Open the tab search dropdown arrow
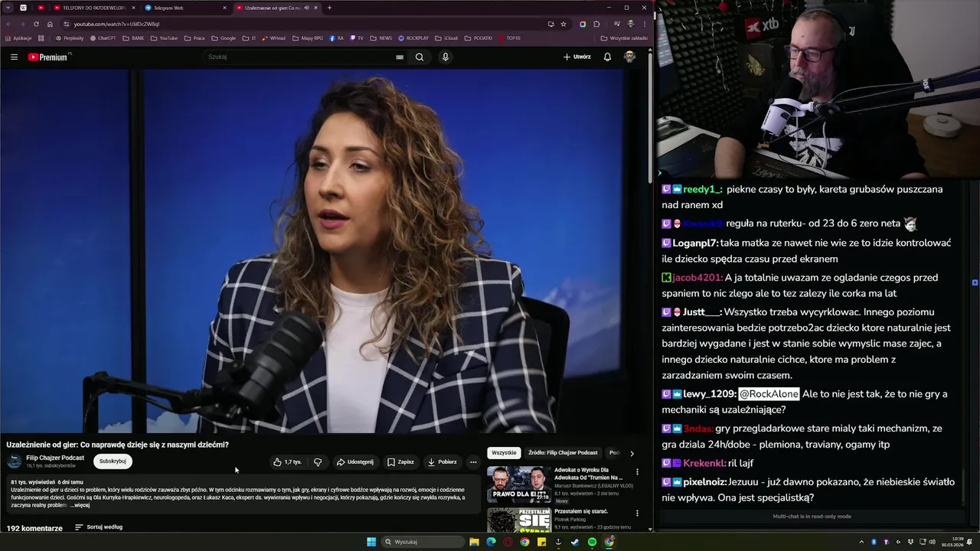980x551 pixels. tap(8, 8)
